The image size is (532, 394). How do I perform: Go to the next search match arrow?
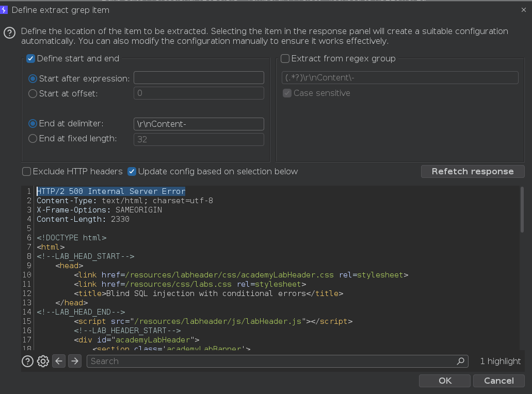coord(75,361)
